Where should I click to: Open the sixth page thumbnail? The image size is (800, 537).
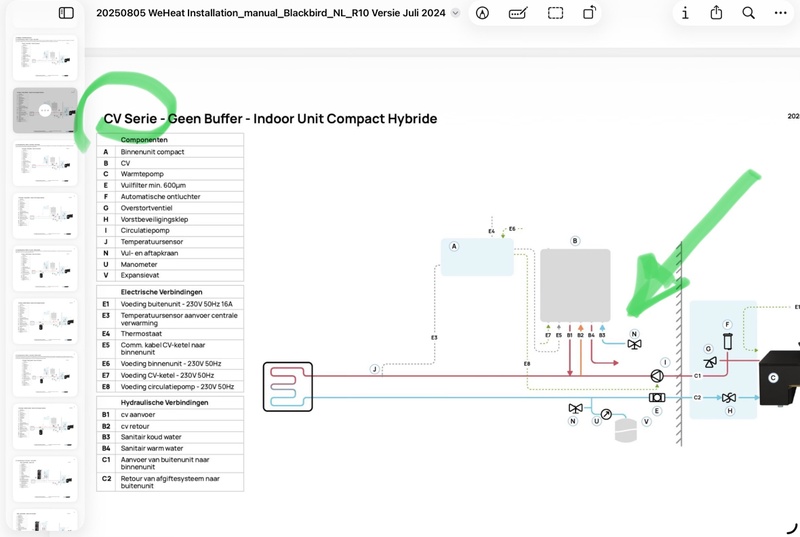(x=45, y=321)
